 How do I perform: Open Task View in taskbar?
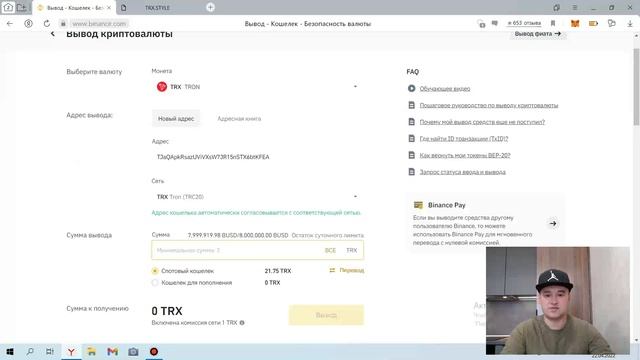click(x=50, y=351)
